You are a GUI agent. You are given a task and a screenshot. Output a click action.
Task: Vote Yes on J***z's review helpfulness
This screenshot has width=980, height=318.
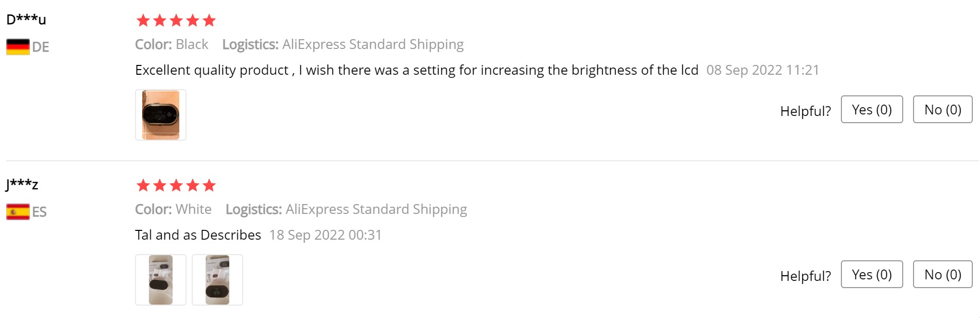(871, 275)
